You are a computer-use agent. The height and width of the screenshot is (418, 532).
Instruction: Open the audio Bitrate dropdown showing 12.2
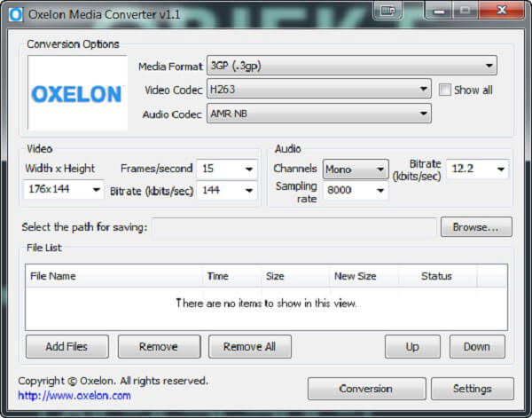(477, 169)
